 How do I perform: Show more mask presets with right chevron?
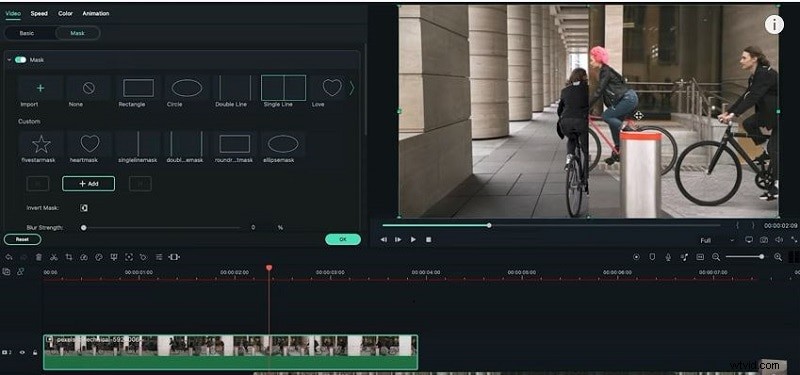(x=352, y=88)
